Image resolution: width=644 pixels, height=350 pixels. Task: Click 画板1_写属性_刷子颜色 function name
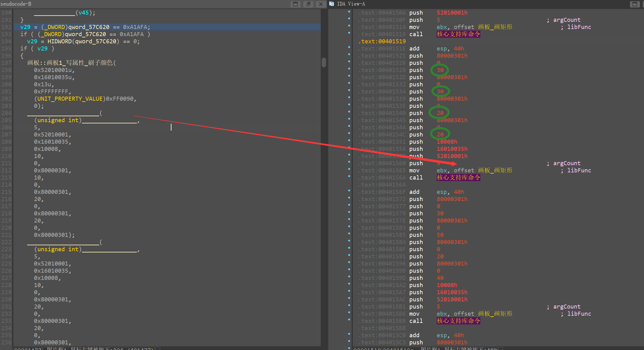pos(79,63)
